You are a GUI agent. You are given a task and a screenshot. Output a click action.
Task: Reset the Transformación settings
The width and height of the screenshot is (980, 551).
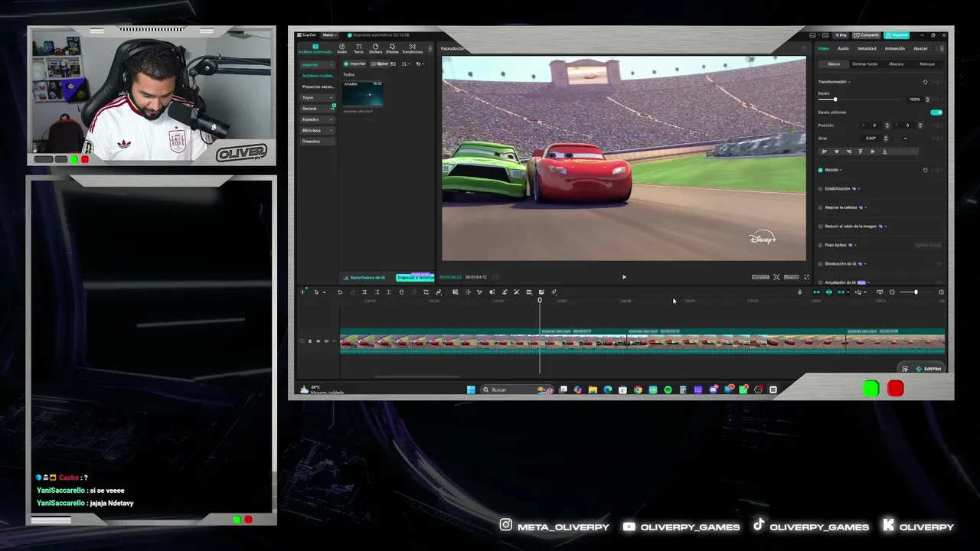click(925, 82)
